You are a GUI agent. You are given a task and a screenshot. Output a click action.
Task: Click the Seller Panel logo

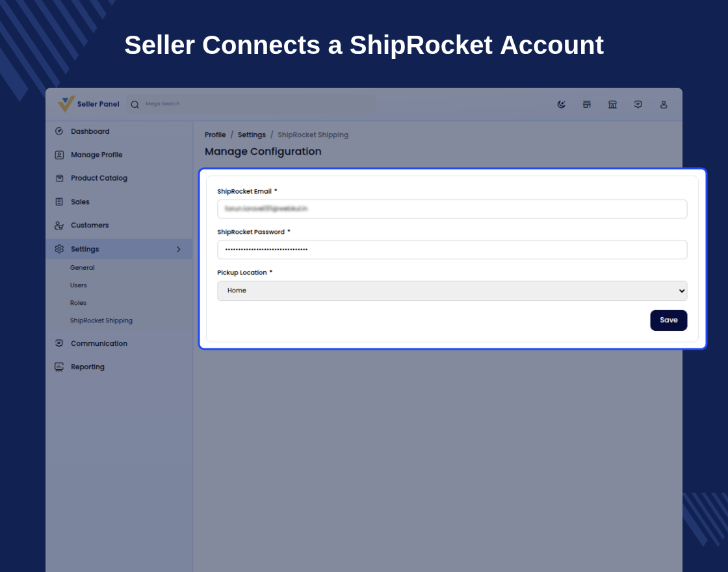88,104
